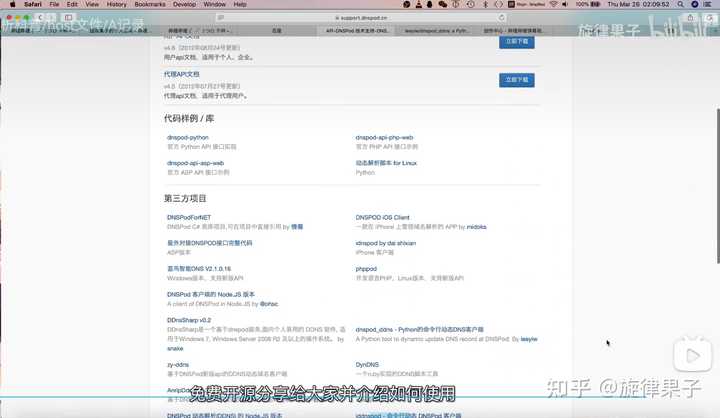Open the File menu

54,4
